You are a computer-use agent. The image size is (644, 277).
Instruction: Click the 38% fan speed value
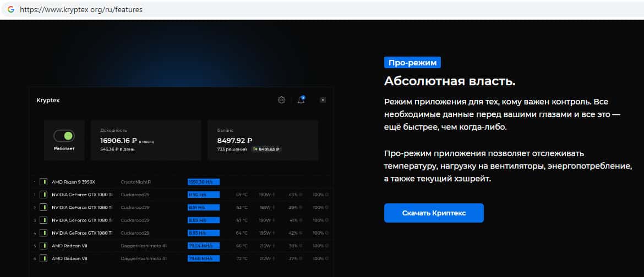[293, 246]
